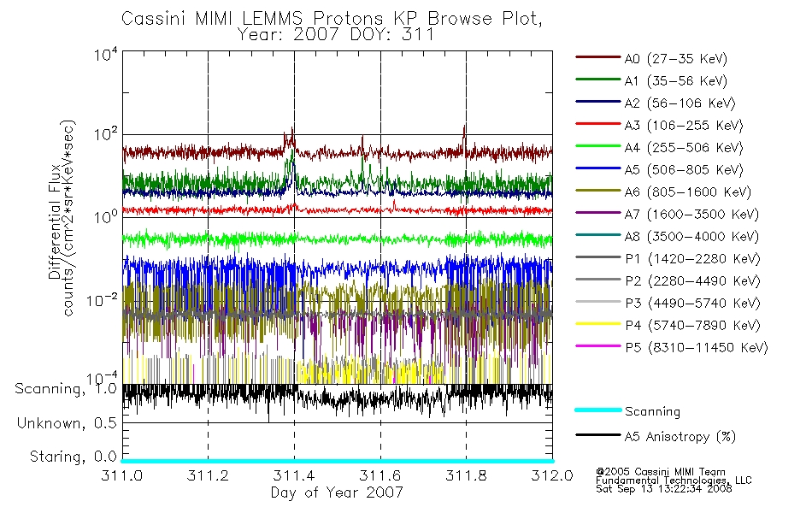The image size is (812, 513).
Task: Click the x-axis tick label 312.0
Action: 552,475
